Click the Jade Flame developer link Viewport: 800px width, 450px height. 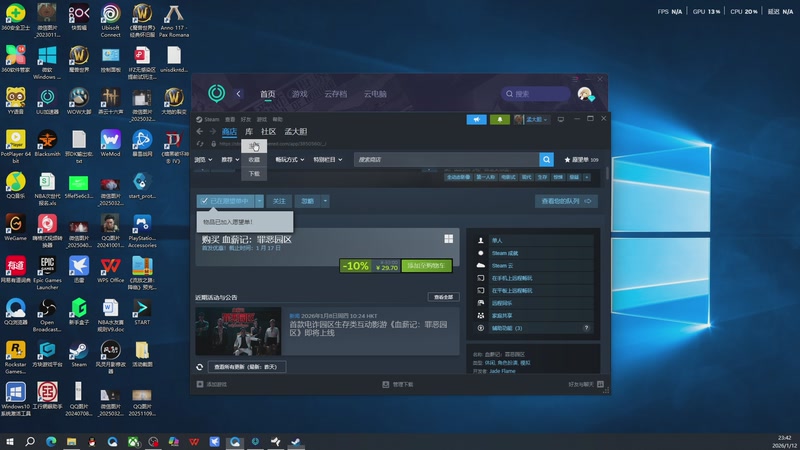click(x=502, y=371)
